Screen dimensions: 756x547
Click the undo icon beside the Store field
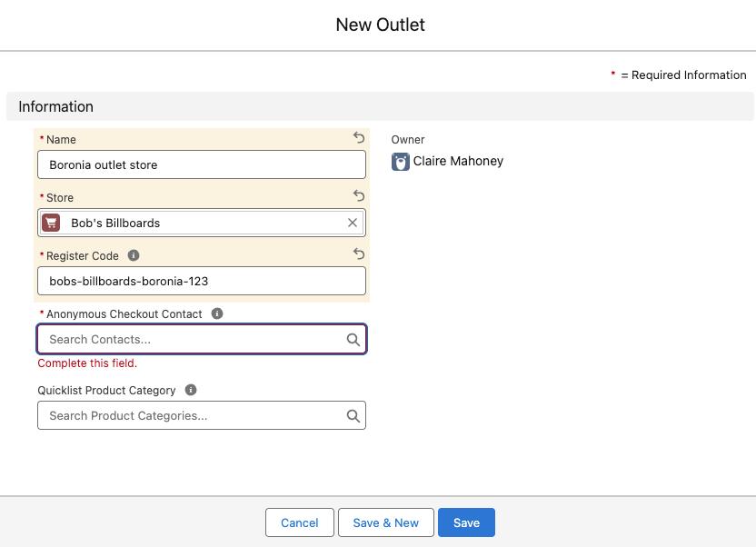pos(358,195)
